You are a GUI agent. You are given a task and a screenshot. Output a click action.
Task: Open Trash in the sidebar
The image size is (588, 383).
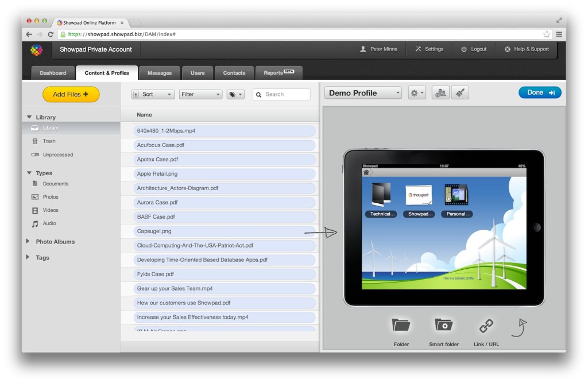(49, 141)
